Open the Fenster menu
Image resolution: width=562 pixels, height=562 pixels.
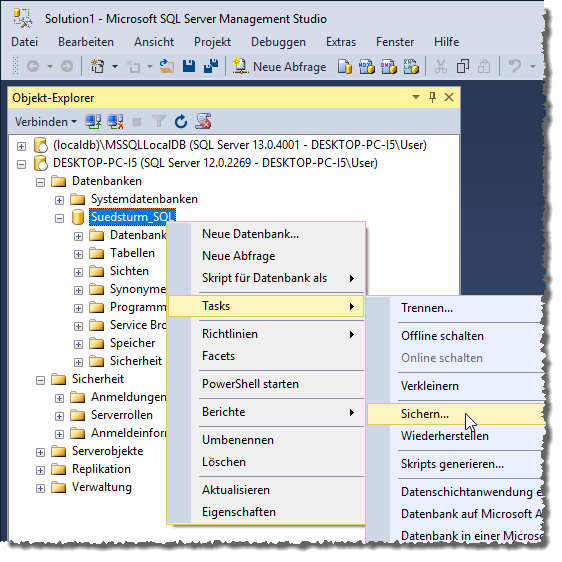[x=395, y=42]
